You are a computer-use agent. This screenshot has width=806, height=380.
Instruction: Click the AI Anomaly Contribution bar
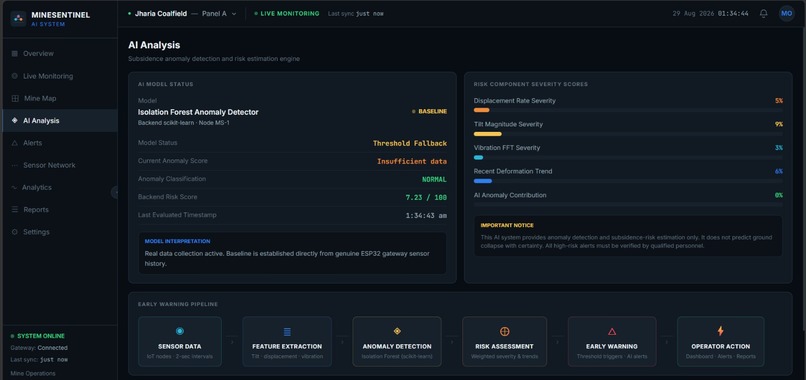(628, 205)
